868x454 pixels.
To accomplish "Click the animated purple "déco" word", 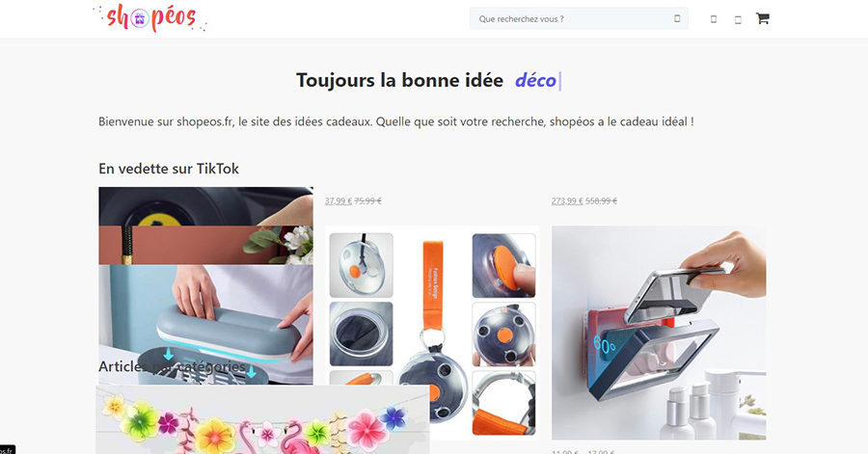I will click(535, 81).
